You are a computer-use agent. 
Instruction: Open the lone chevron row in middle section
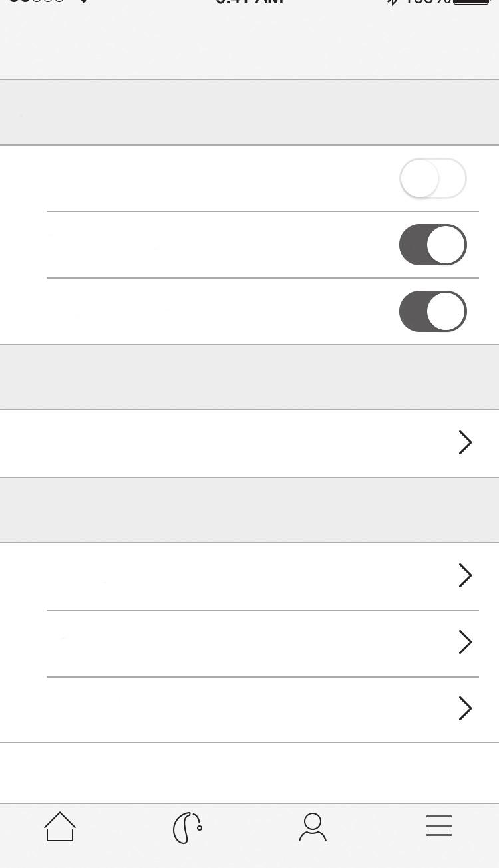pos(466,442)
